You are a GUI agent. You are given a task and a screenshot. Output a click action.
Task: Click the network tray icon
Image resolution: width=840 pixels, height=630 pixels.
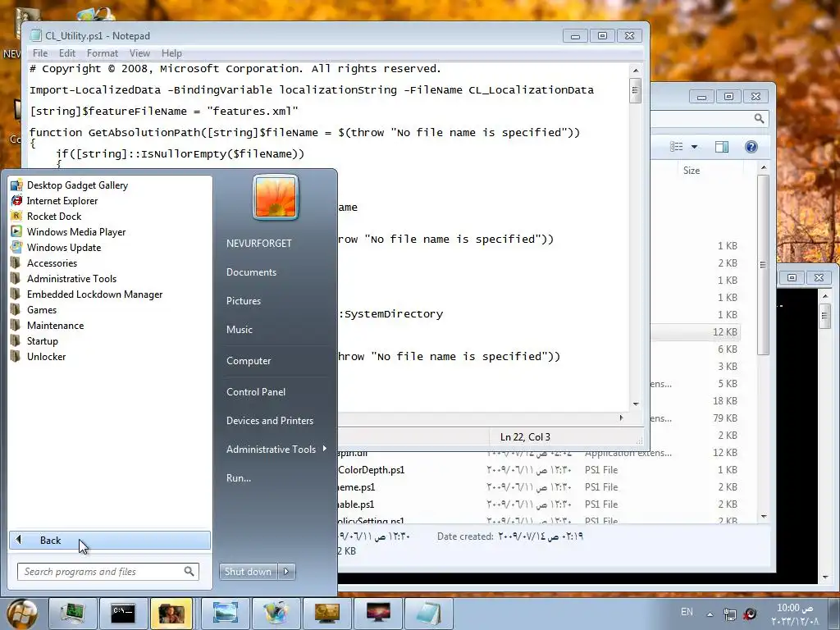coord(729,614)
